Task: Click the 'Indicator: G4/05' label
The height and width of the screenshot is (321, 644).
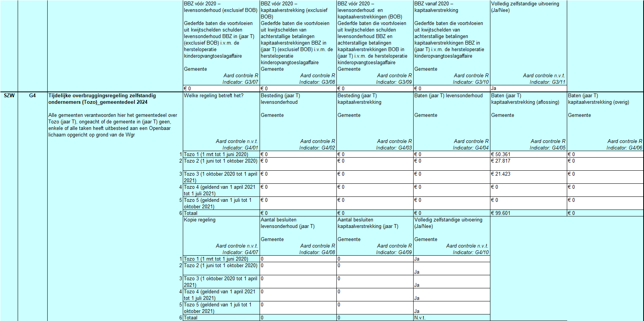Action: tap(548, 148)
